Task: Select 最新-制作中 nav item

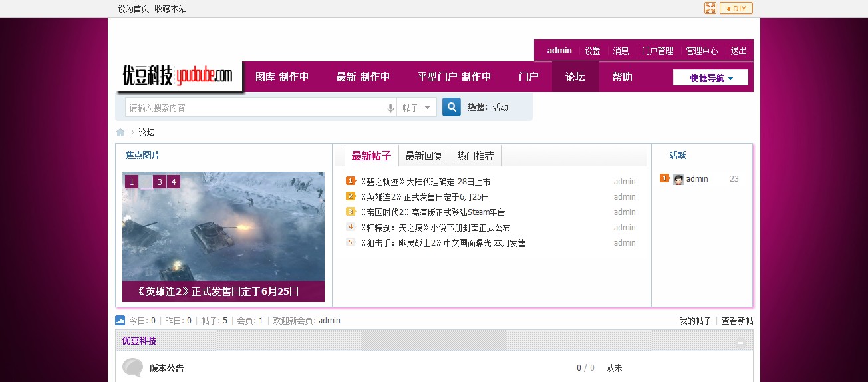Action: (363, 77)
